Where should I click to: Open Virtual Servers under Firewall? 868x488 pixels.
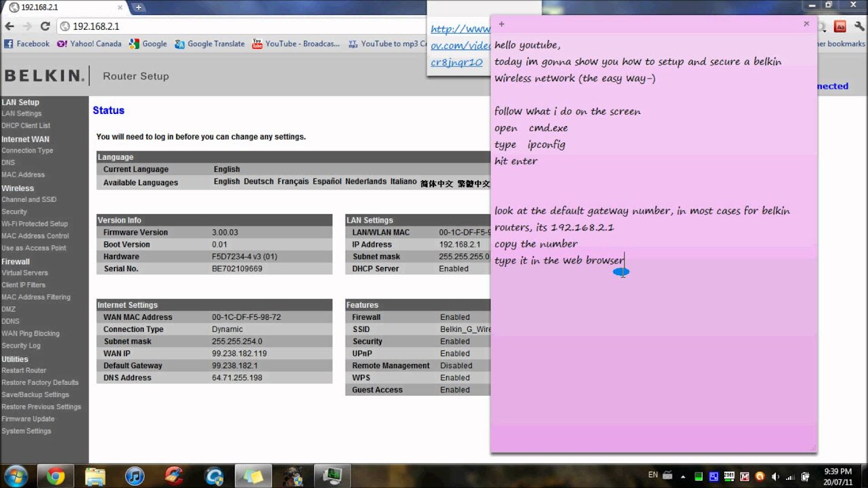pos(24,273)
